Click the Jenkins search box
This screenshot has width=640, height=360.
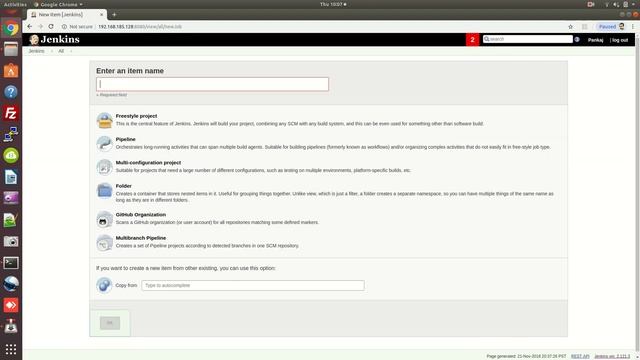coord(527,39)
